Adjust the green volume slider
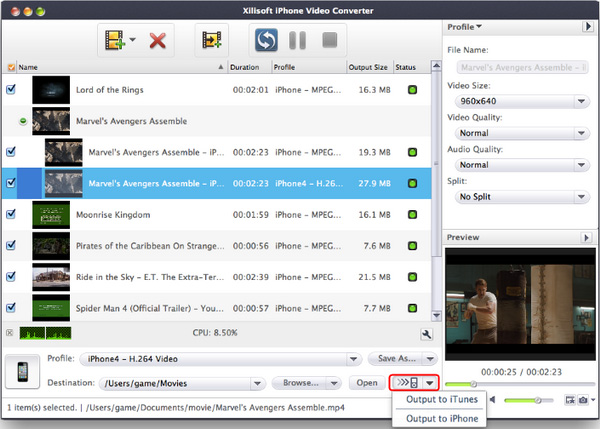The width and height of the screenshot is (600, 429). click(x=528, y=400)
